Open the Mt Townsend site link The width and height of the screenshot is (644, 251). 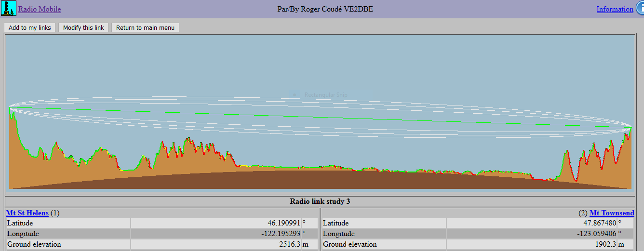tap(612, 213)
